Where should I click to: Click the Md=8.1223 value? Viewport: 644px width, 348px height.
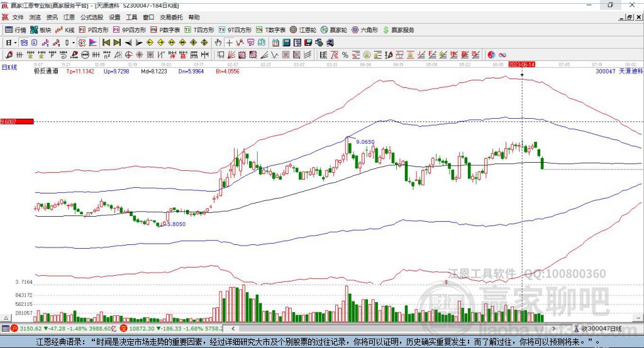coord(154,71)
